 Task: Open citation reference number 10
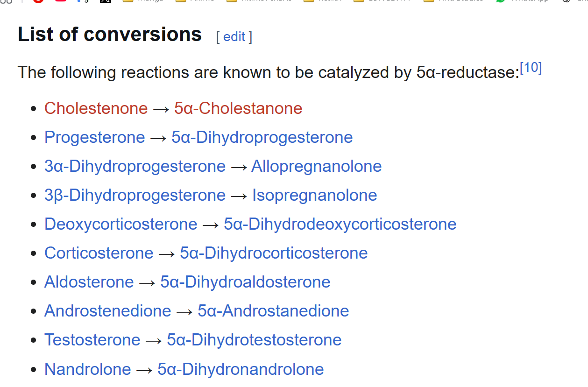pos(531,68)
